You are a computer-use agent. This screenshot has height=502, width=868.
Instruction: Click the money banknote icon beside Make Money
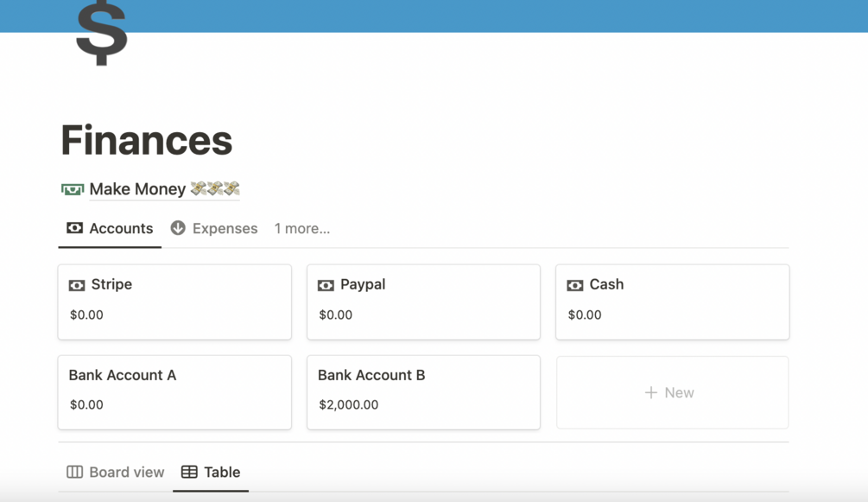tap(73, 189)
